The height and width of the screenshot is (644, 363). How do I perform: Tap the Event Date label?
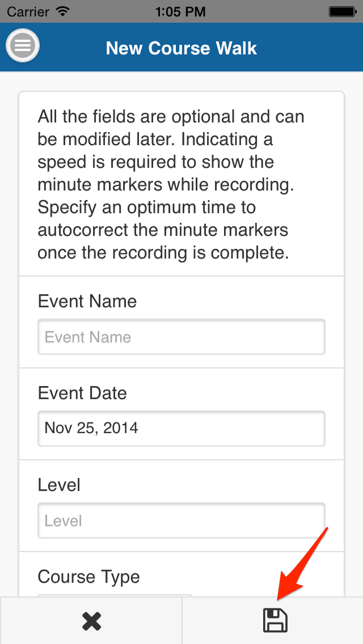pos(82,393)
